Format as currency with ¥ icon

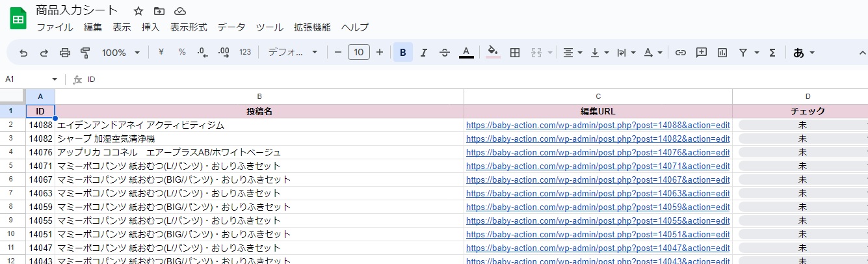[x=161, y=53]
